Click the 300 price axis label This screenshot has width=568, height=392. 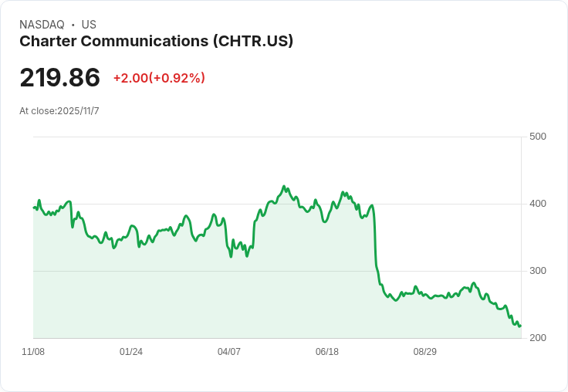tap(538, 271)
